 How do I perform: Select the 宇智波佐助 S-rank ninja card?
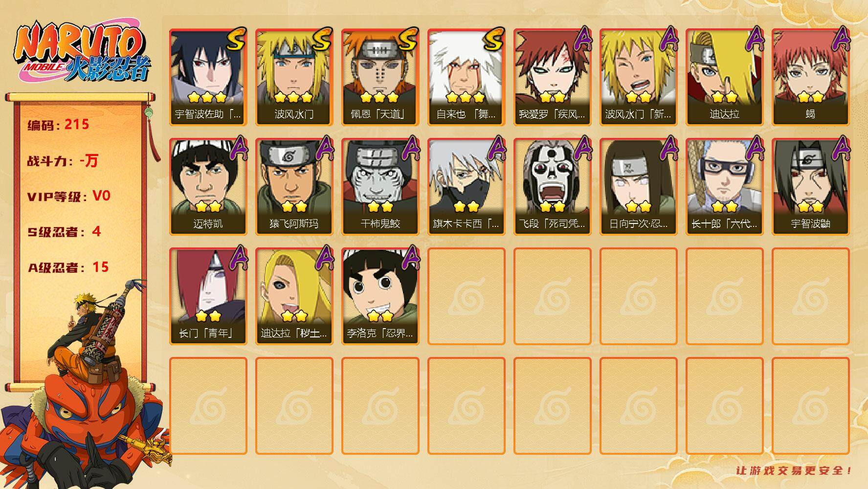click(x=208, y=77)
